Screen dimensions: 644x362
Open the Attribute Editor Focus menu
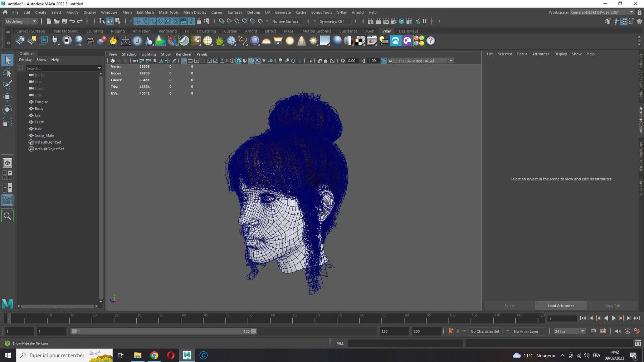pyautogui.click(x=522, y=54)
